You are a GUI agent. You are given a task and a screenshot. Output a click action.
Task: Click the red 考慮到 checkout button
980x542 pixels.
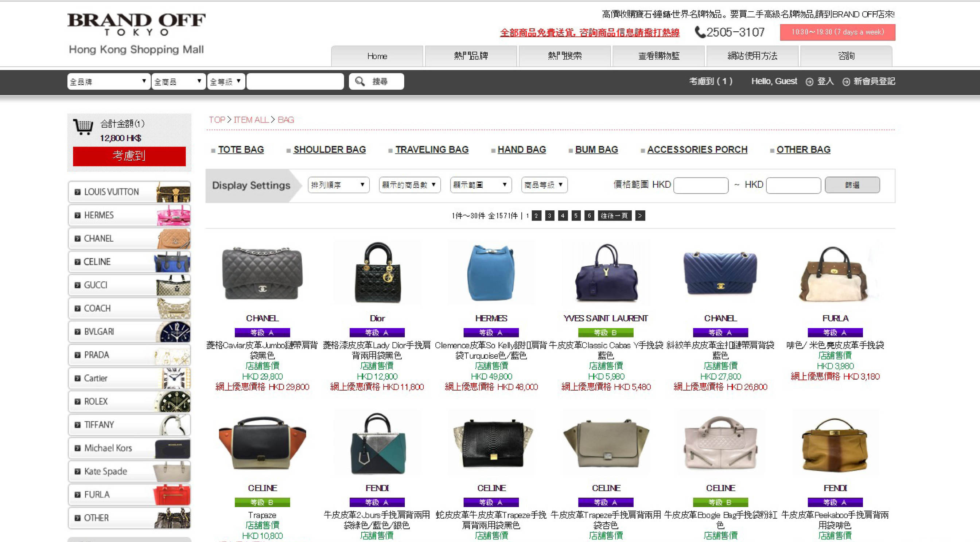129,156
